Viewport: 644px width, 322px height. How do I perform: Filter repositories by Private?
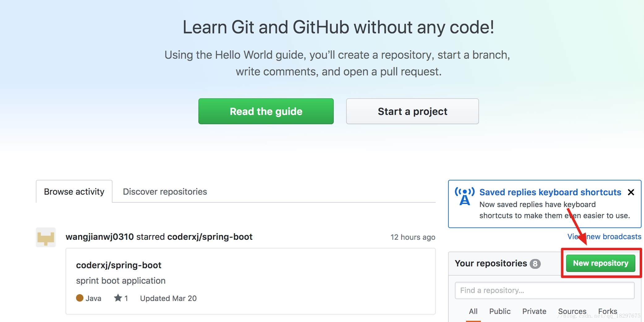pyautogui.click(x=534, y=311)
